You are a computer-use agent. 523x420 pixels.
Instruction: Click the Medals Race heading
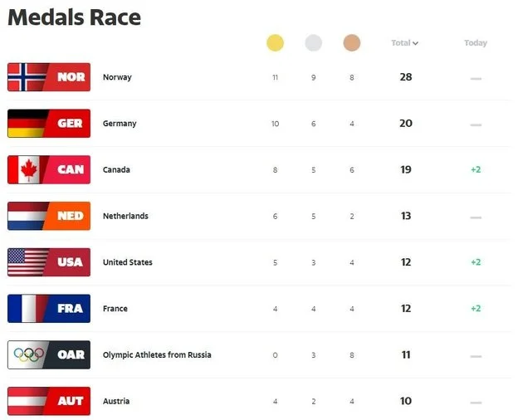75,17
